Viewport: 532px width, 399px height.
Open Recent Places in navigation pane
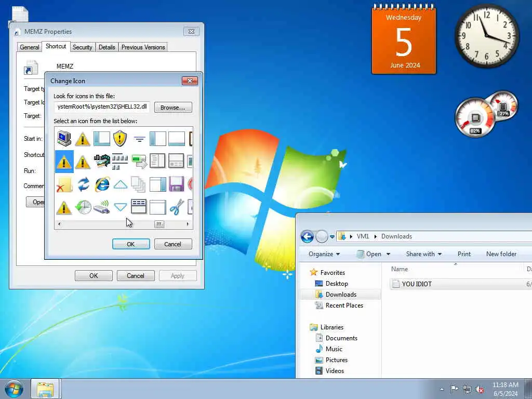[344, 305]
